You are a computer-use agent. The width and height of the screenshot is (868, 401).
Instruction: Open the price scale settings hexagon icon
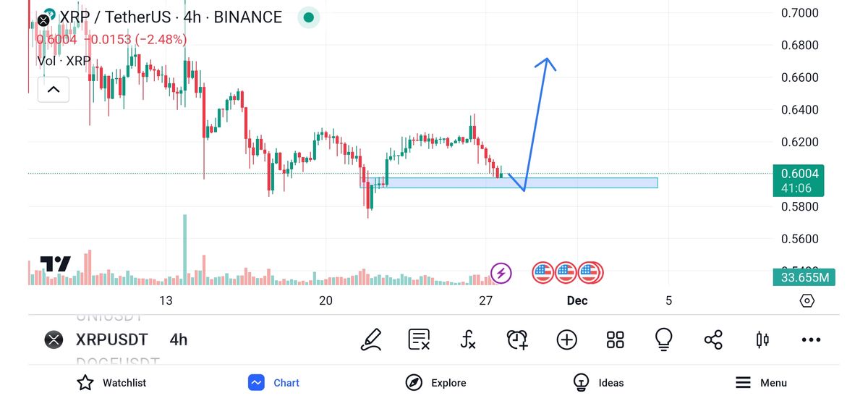click(807, 300)
